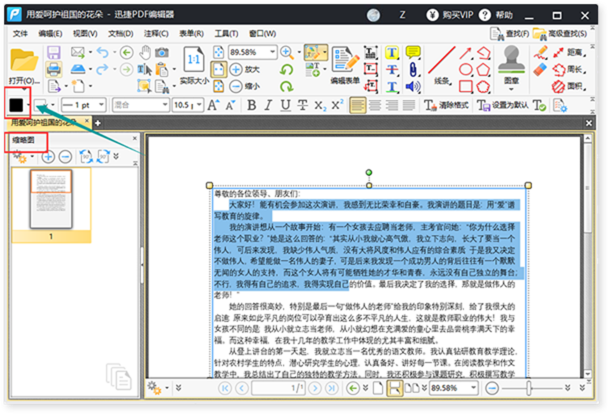
Task: Open the 10.5 font size dropdown
Action: 199,105
